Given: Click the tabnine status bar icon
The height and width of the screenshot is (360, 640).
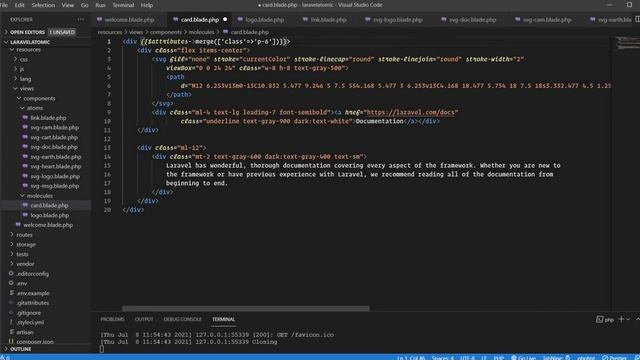Looking at the screenshot, I should point(567,358).
